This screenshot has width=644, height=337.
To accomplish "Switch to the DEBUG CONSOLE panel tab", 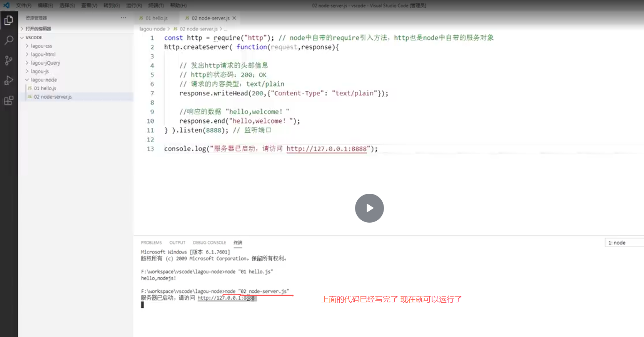I will [x=210, y=243].
